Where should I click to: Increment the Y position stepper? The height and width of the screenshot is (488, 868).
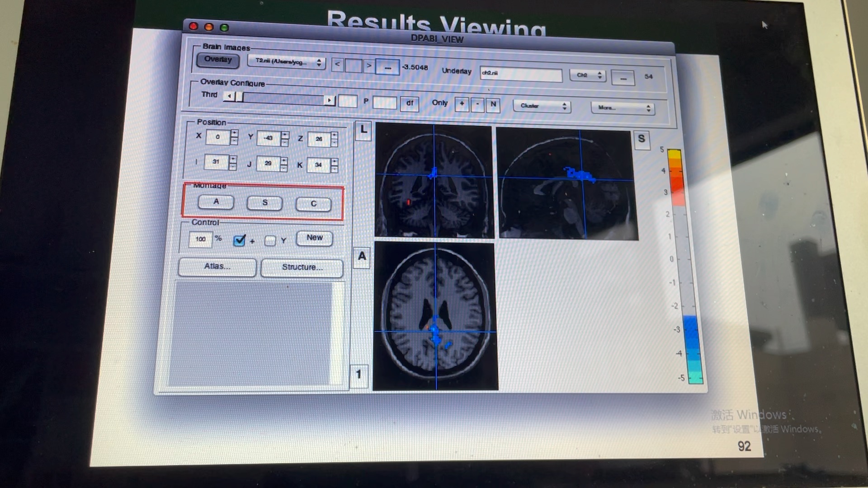point(285,135)
